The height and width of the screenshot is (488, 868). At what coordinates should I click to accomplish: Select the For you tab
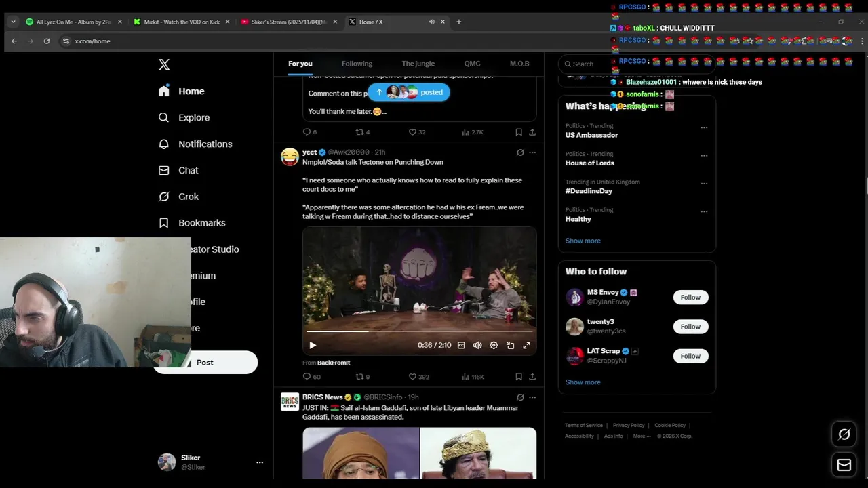pos(300,64)
